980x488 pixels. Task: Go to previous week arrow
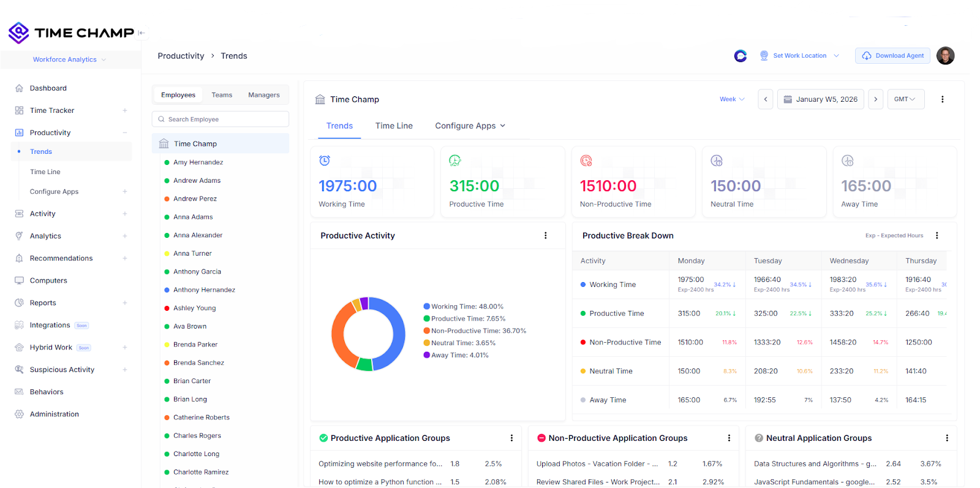[766, 99]
